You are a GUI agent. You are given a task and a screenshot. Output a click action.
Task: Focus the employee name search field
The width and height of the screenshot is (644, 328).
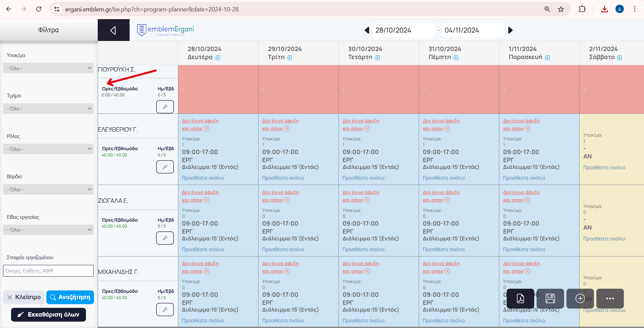pos(48,271)
